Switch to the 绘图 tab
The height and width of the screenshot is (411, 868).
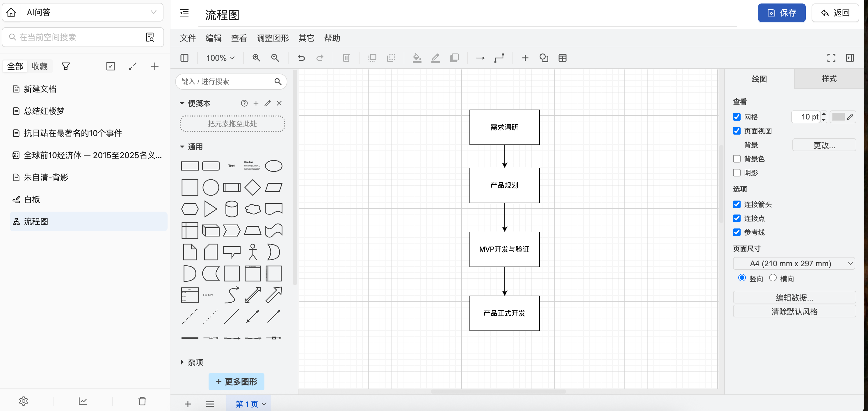coord(759,79)
